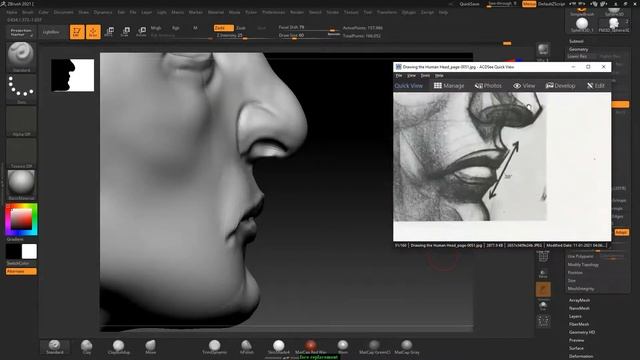Open the Brush menu

coord(28,12)
